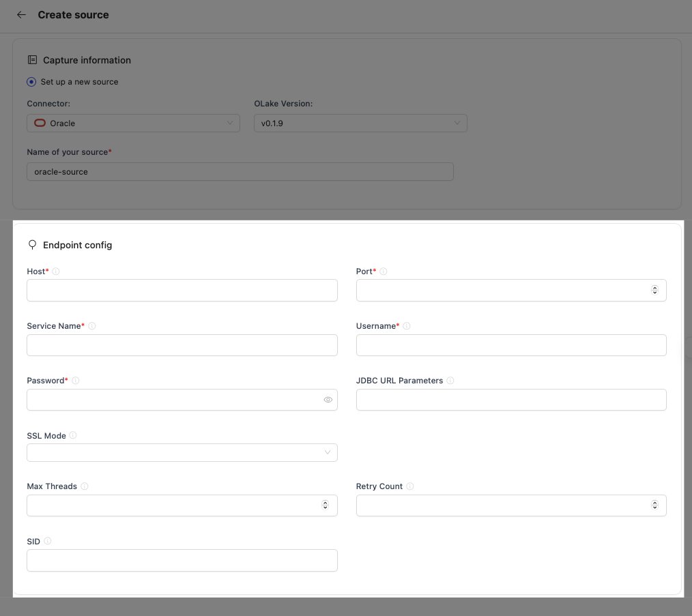Click the Max Threads info icon

pos(85,486)
